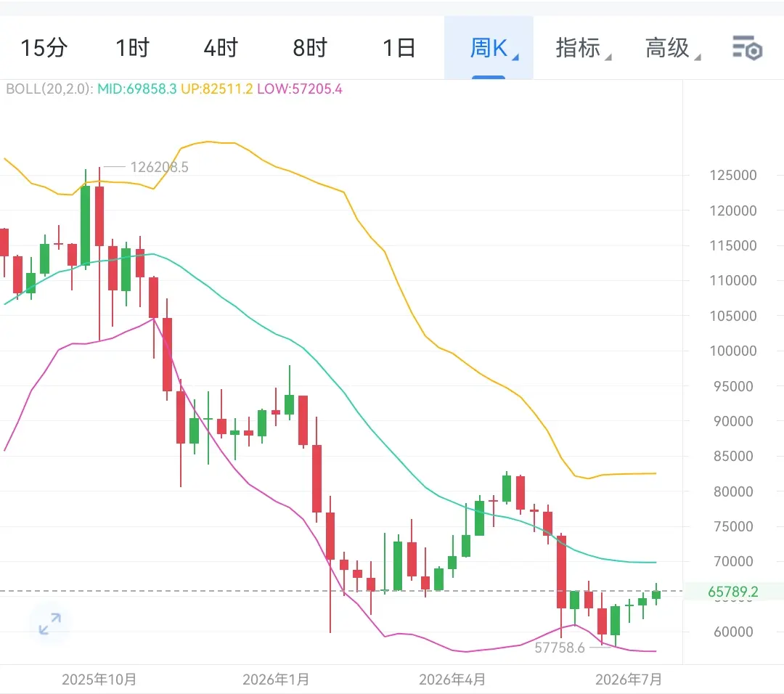This screenshot has height=694, width=784.
Task: Click the 2026年1月 date axis label
Action: pos(276,679)
